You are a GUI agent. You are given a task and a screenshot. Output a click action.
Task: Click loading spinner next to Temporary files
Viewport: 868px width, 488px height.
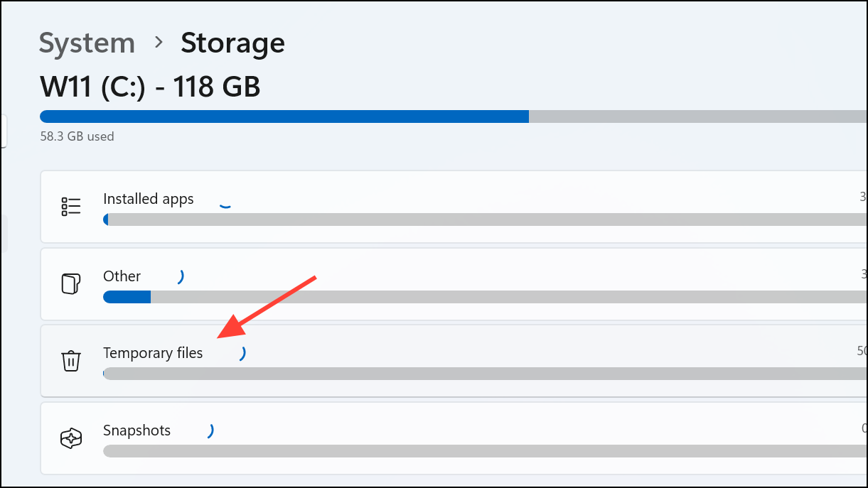pos(243,353)
